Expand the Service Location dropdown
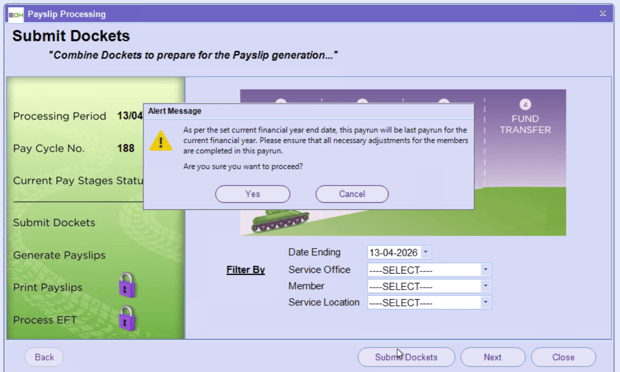The height and width of the screenshot is (372, 620). coord(486,302)
